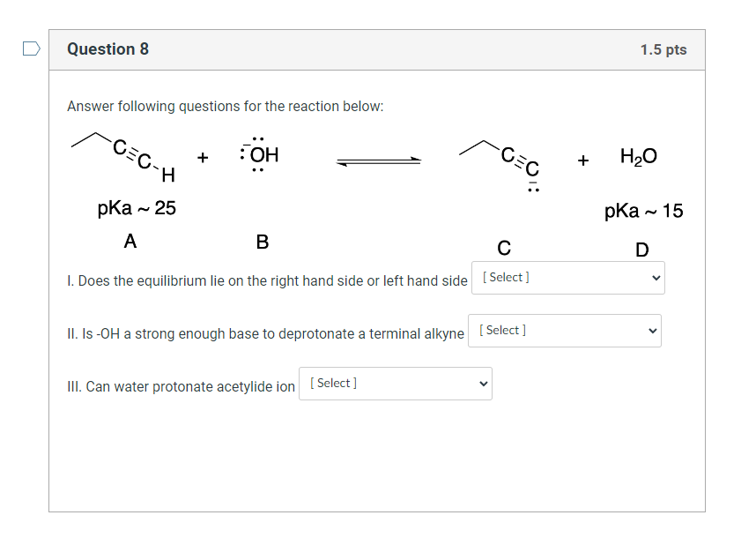Click the hydroxide OH ion structure
Screen dimensions: 756x545
(x=259, y=154)
